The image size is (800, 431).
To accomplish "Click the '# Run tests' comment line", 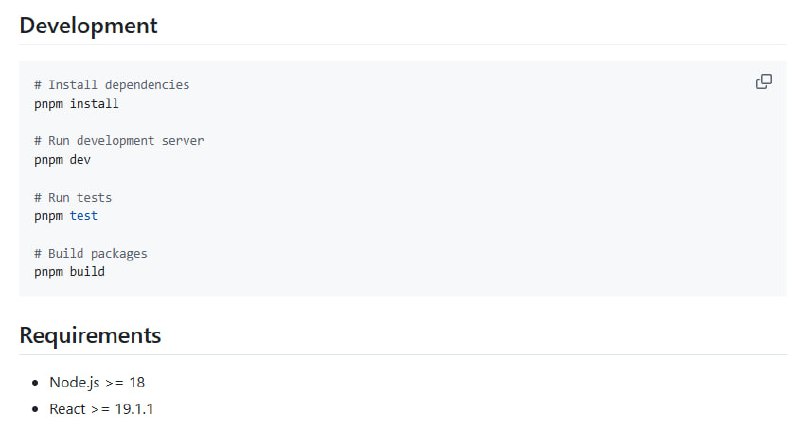I will [73, 197].
